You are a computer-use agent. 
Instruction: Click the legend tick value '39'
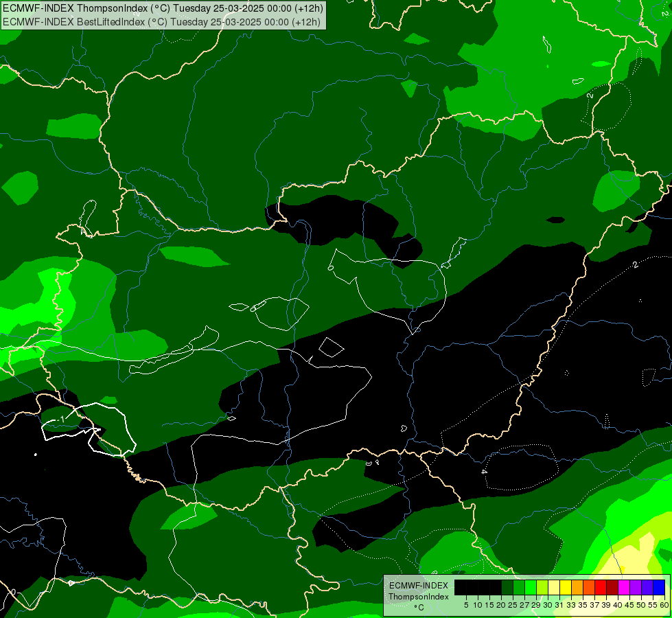606,605
